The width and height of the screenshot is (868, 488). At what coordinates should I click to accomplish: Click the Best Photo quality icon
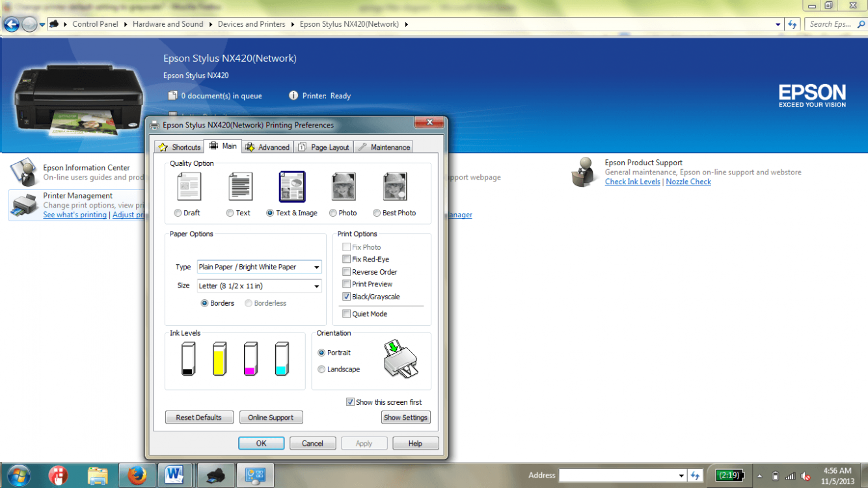[x=395, y=187]
